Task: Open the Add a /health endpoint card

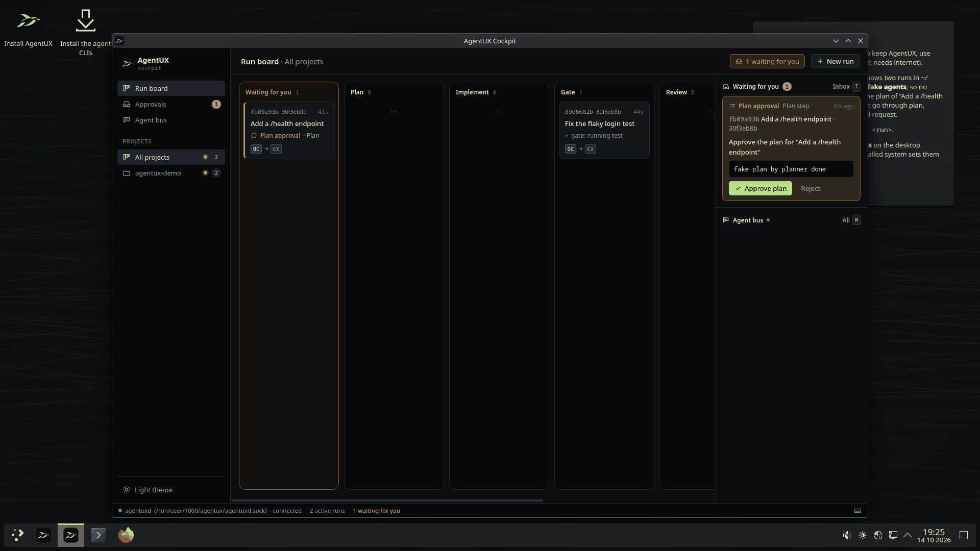Action: (289, 130)
